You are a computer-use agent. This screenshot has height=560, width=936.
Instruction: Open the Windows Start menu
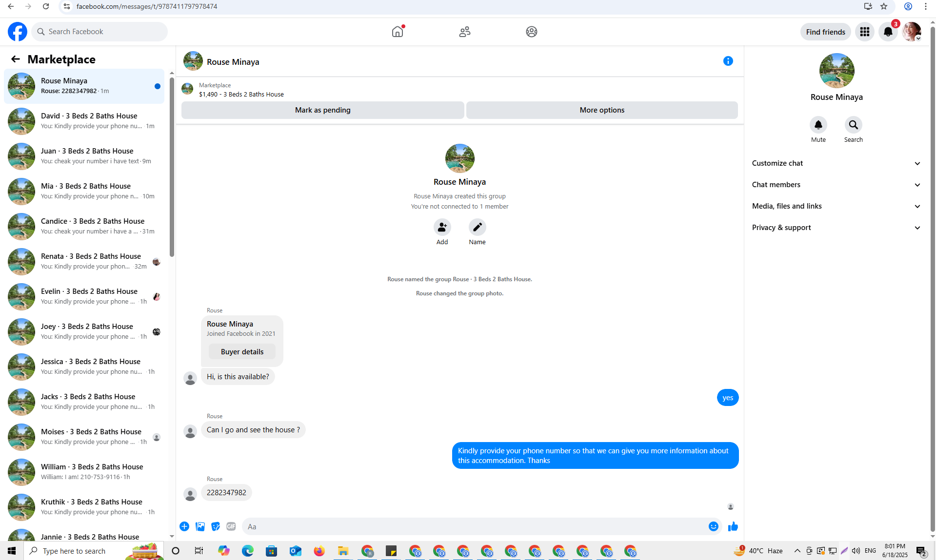(12, 551)
